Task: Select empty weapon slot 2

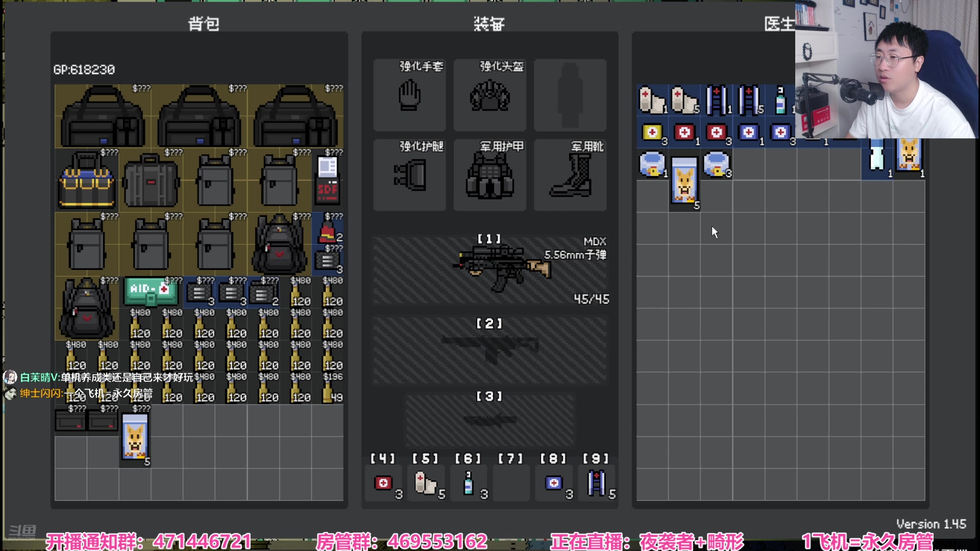Action: (490, 350)
